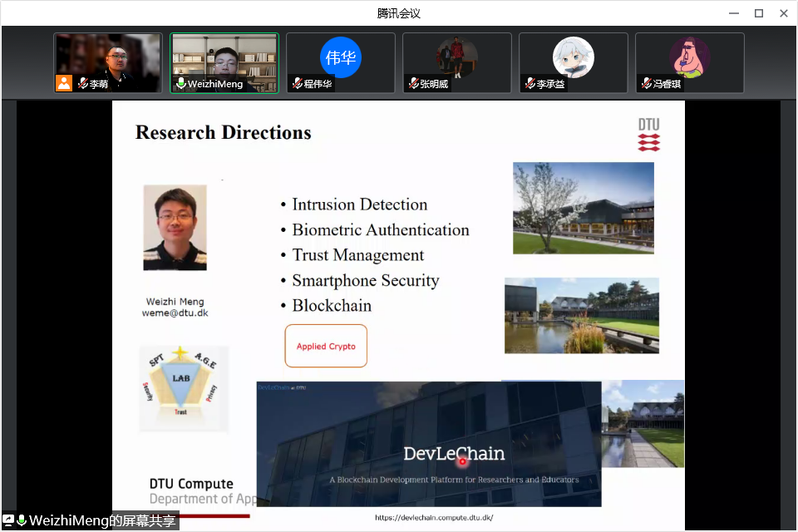Screen dimensions: 798x532
Task: Click the Applied Crypto box on the slide
Action: point(326,346)
